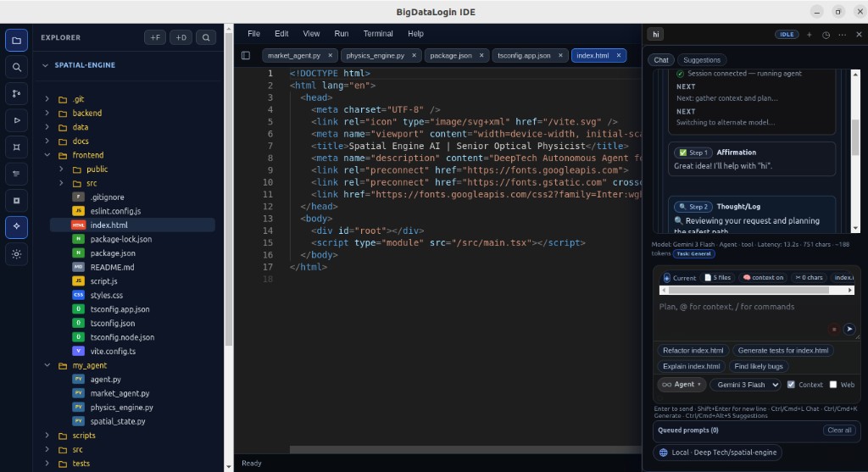Click the Find likely bugs button
868x472 pixels.
coord(759,366)
